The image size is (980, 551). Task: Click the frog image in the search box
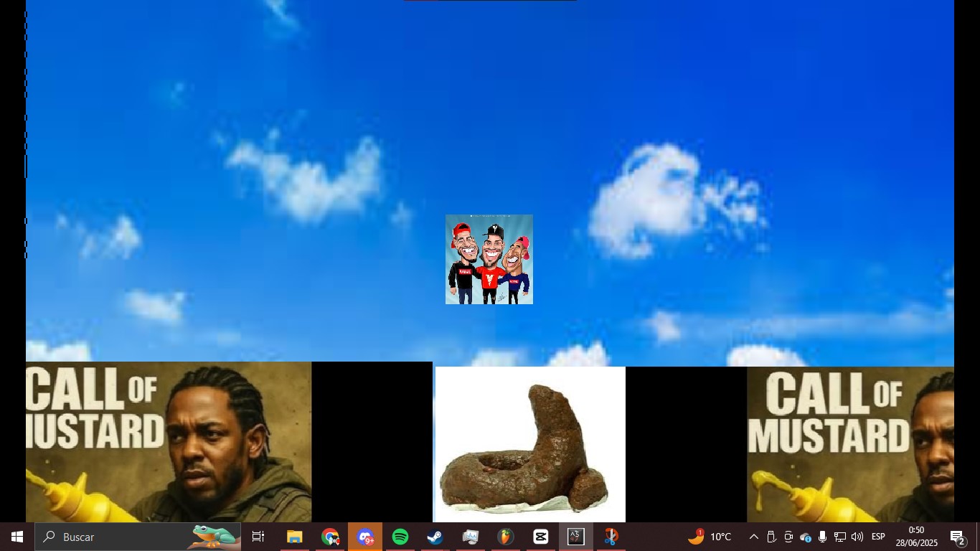tap(214, 536)
